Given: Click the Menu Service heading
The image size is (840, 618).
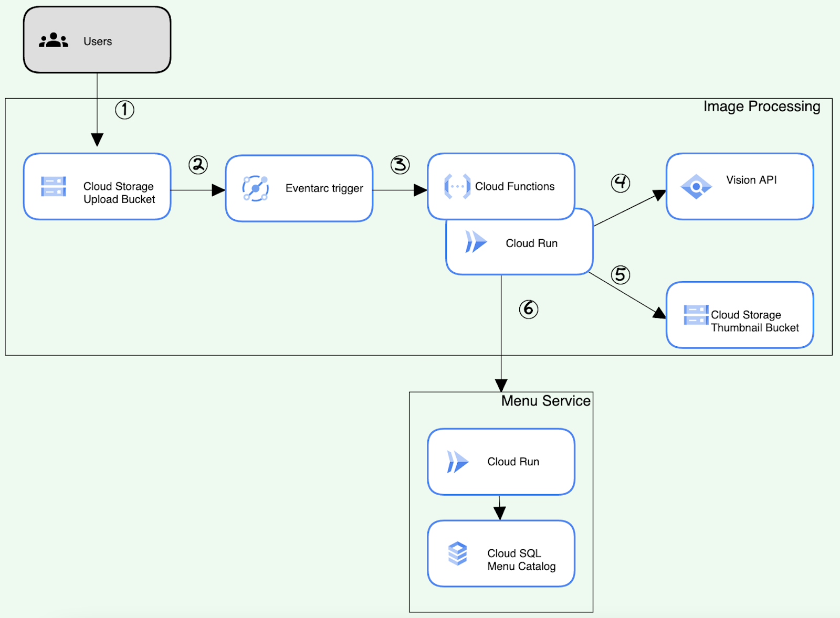Looking at the screenshot, I should click(x=547, y=400).
